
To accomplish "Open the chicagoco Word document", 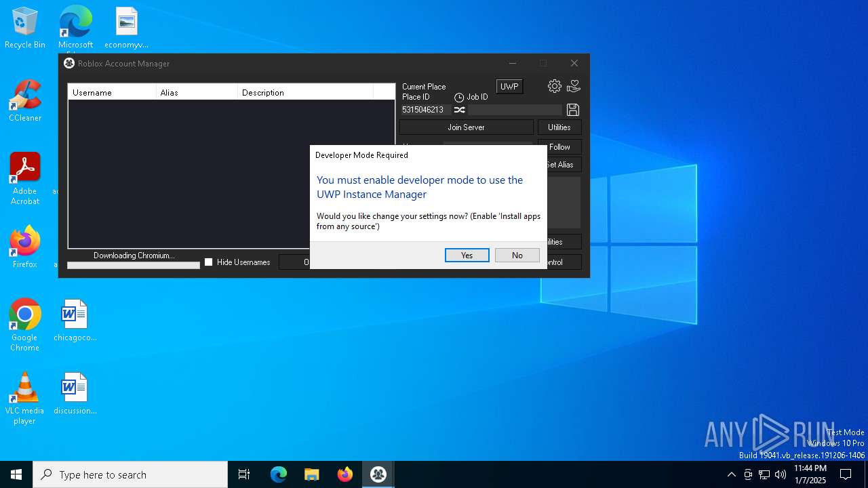I will click(75, 321).
